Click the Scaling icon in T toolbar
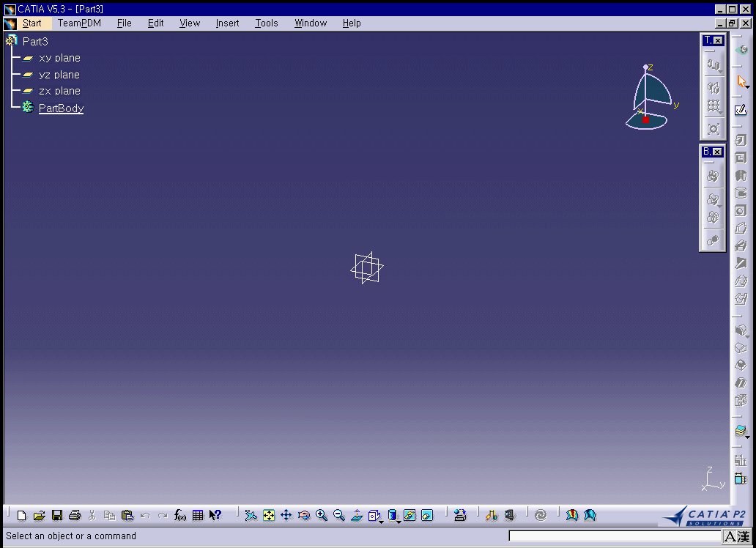Screen dimensions: 756x548 [x=714, y=129]
